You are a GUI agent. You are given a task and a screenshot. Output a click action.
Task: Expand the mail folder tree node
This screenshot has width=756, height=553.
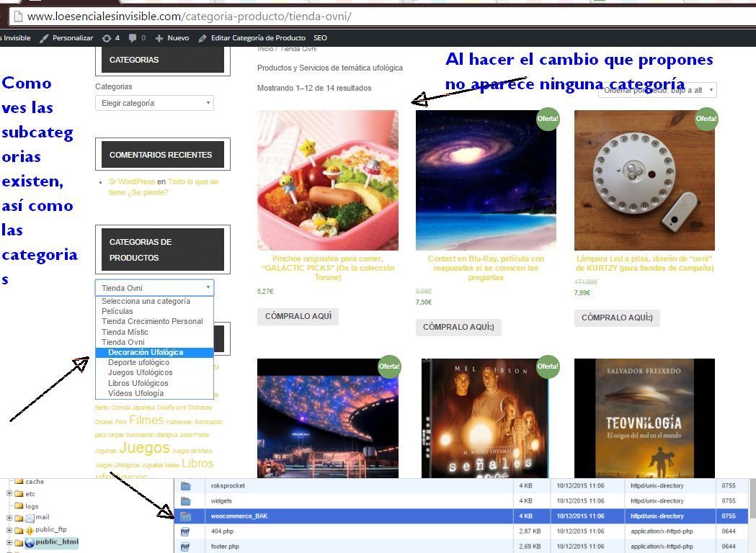click(9, 518)
